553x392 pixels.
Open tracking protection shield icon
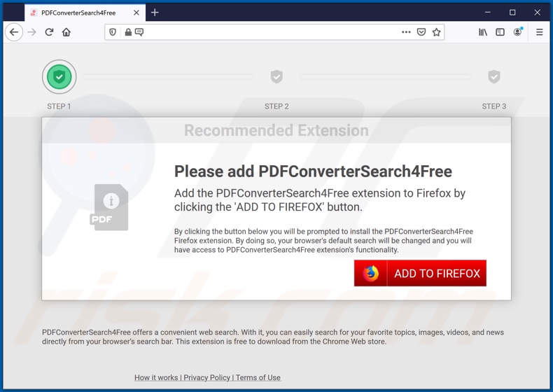pyautogui.click(x=113, y=32)
